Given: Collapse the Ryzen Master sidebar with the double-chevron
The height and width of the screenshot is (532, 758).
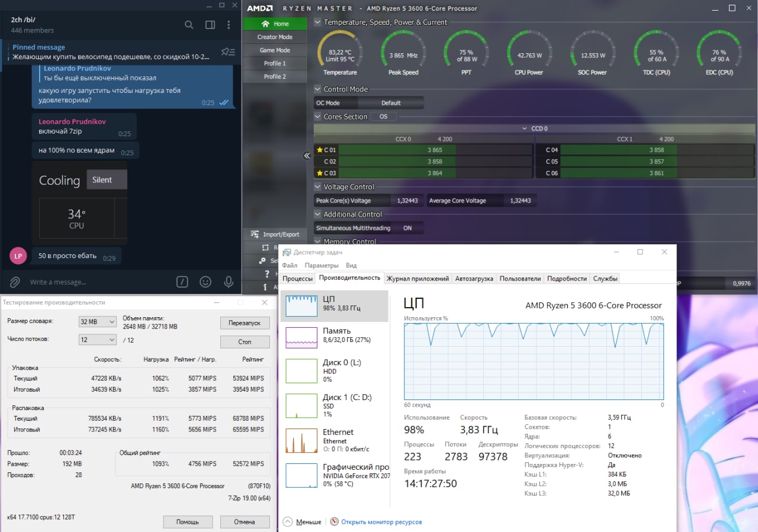Looking at the screenshot, I should [x=307, y=156].
